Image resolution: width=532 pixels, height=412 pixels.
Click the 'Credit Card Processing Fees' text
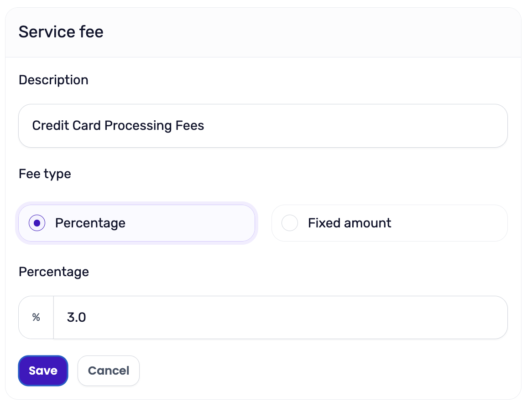click(118, 126)
